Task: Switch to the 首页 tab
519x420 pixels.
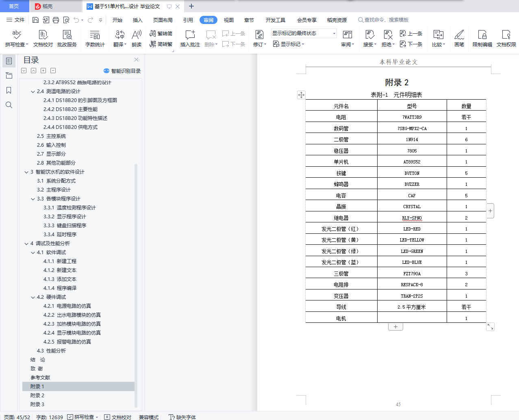Action: (x=14, y=6)
